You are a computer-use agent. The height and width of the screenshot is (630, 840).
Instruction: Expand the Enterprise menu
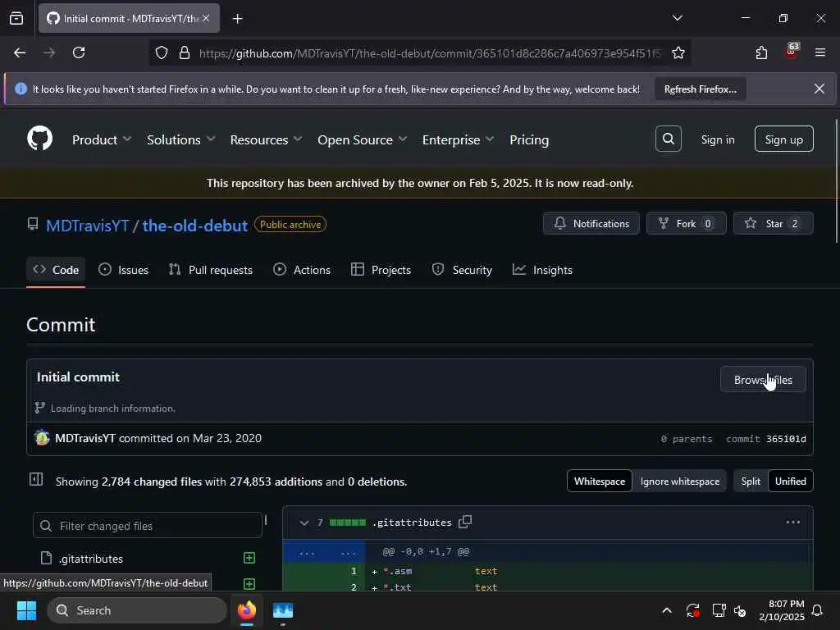pyautogui.click(x=458, y=139)
